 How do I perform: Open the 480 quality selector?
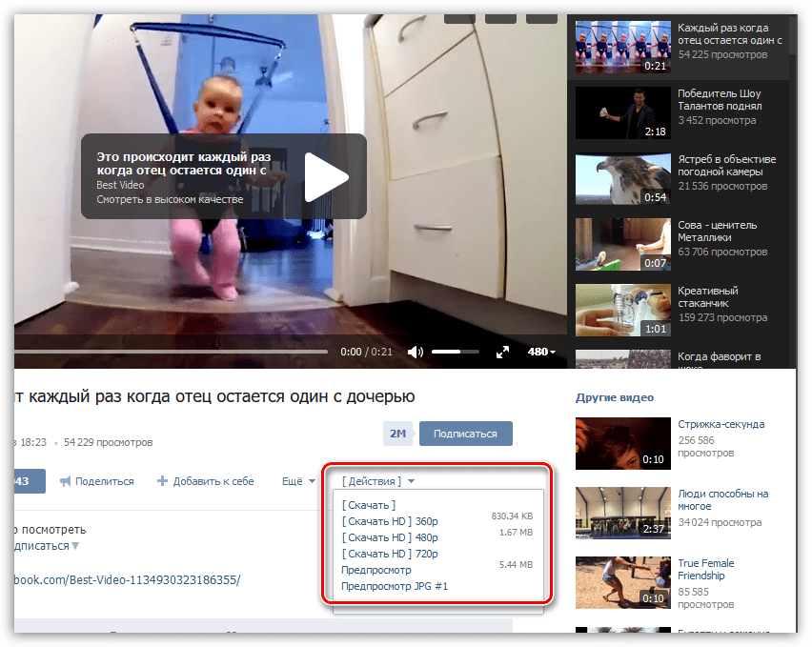click(540, 352)
